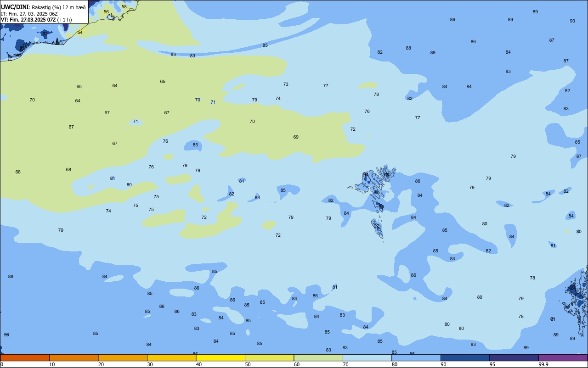Pick the 20–30 light orange legend swatch
Screen dimensions: 588x368
[x=123, y=357]
